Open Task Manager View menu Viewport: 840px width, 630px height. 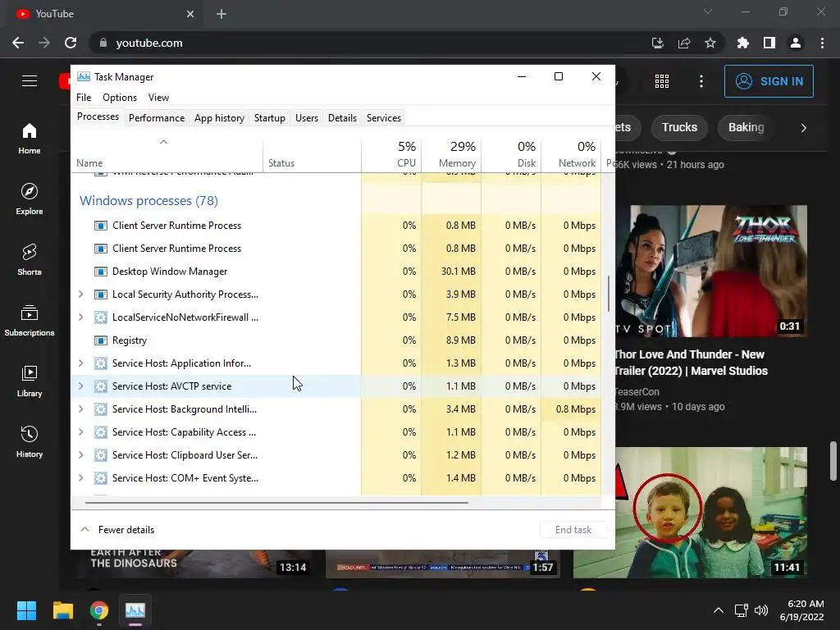(158, 98)
